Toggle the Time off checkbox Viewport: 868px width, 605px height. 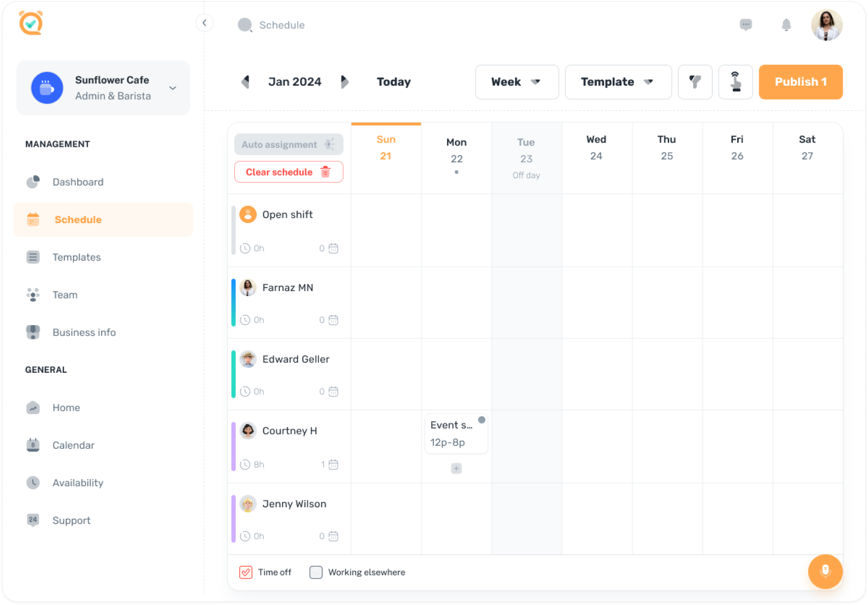pos(246,572)
